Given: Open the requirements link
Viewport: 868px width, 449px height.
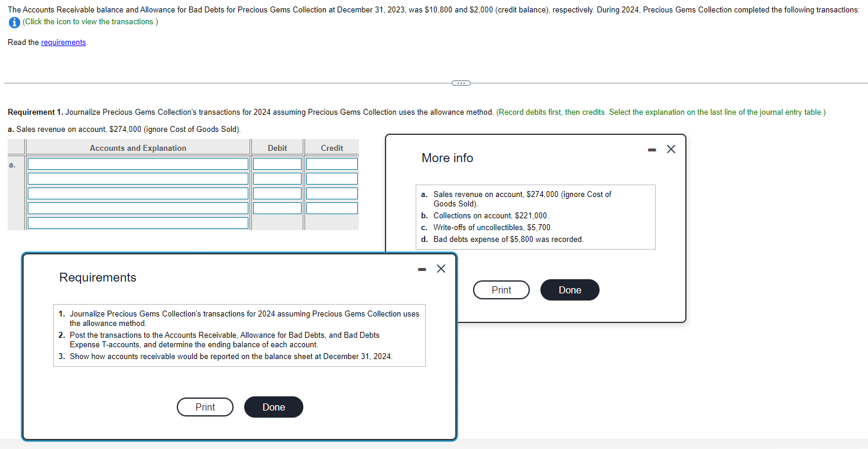Looking at the screenshot, I should [x=63, y=42].
